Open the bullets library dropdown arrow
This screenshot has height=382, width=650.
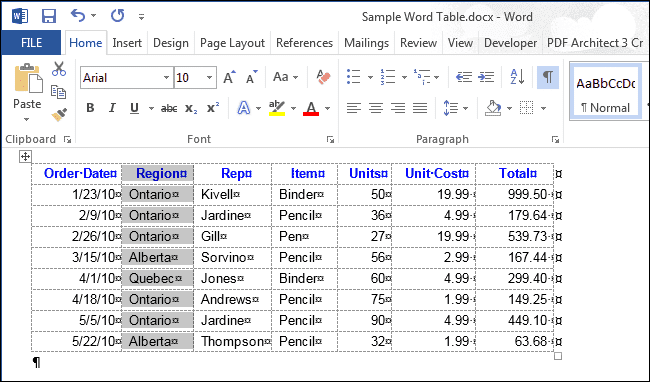pyautogui.click(x=370, y=77)
